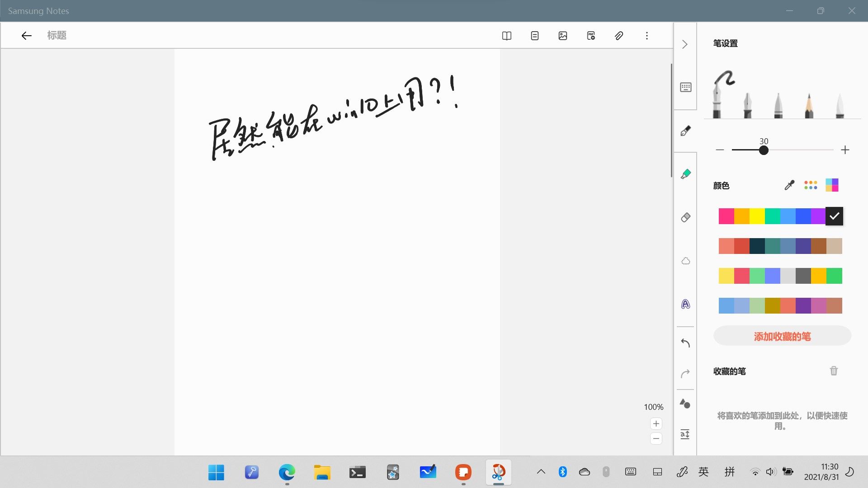Screen dimensions: 868x488
Task: Choose the pencil pen type
Action: [x=809, y=105]
